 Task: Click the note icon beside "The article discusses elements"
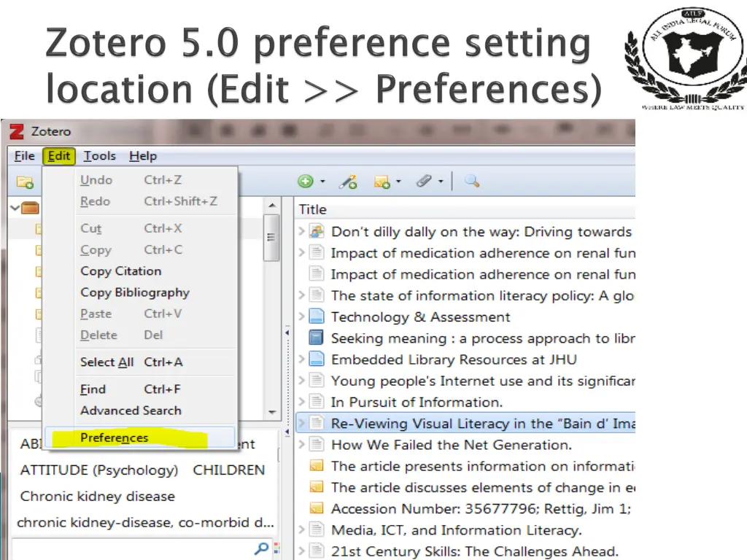point(317,486)
